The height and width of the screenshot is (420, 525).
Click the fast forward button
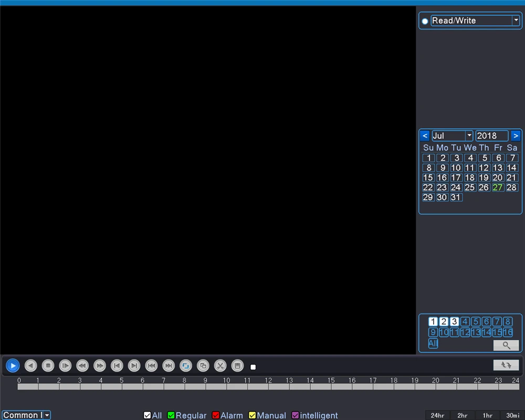[99, 366]
